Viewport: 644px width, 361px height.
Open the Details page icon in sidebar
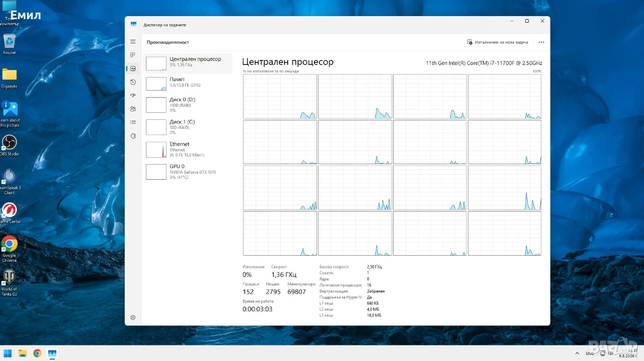tap(133, 122)
